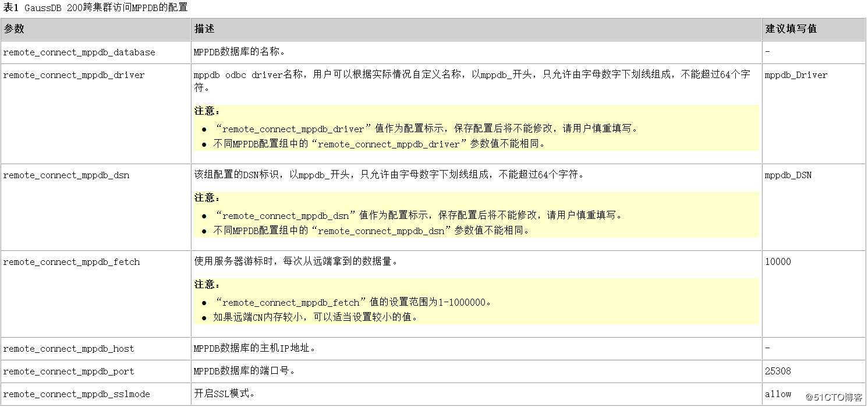Screen dimensions: 868x407
Task: Select the suggested value 25308
Action: (x=778, y=371)
